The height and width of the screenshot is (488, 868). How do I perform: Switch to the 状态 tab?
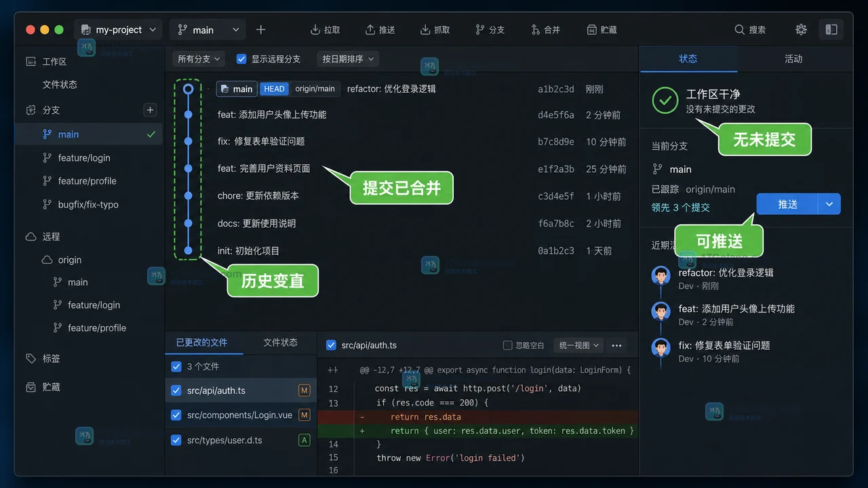tap(688, 59)
